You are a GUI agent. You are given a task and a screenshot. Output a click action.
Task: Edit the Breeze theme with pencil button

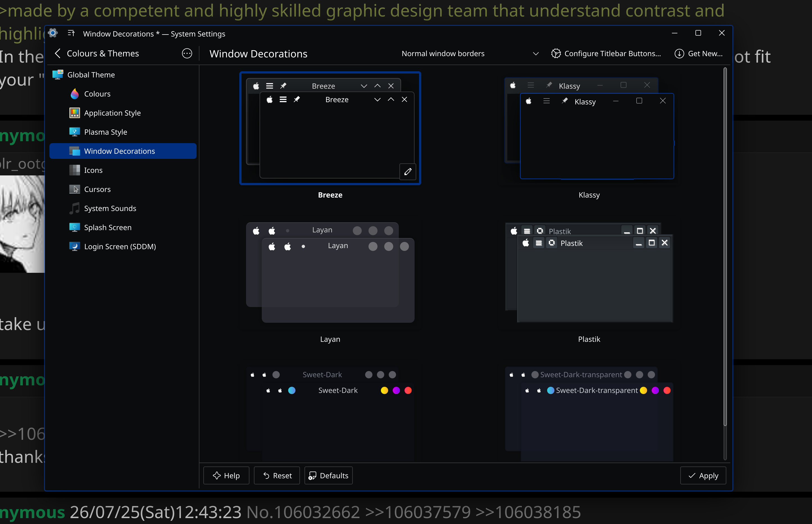pos(408,171)
